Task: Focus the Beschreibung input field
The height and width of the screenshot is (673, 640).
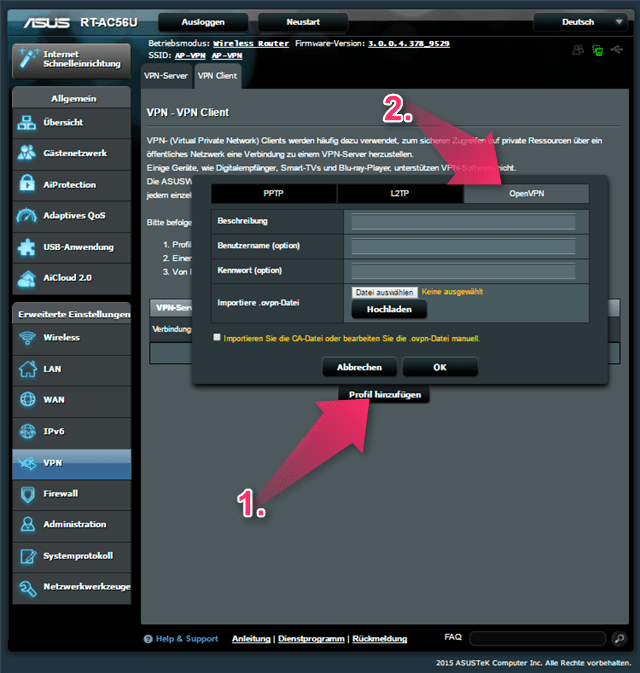Action: click(463, 221)
